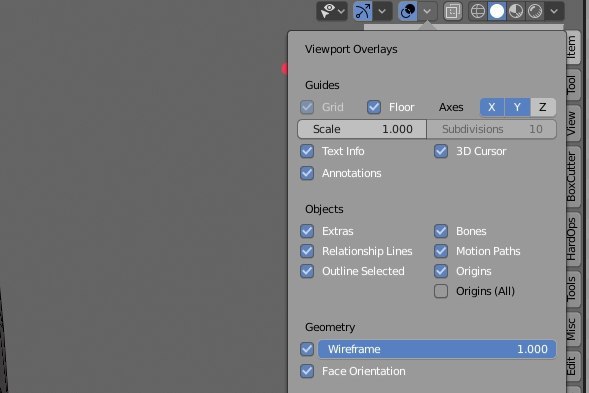Uncheck the Face Orientation checkbox
Image resolution: width=589 pixels, height=393 pixels.
click(307, 371)
